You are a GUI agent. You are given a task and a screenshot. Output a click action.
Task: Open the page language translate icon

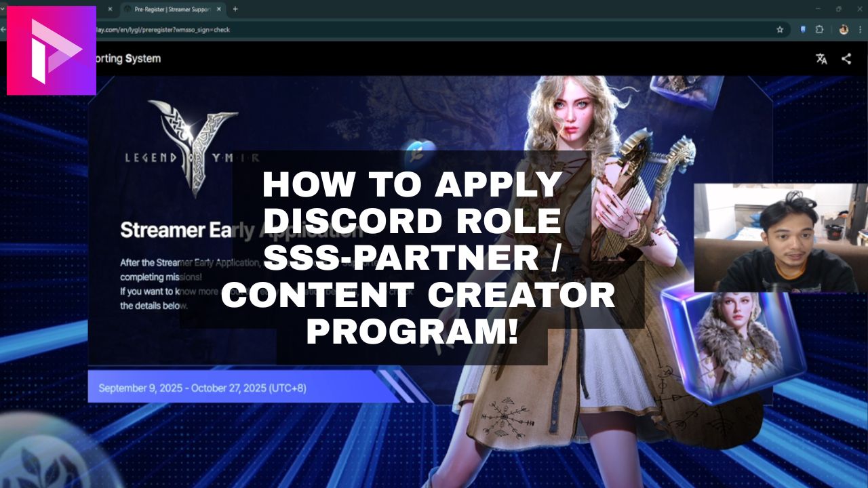(822, 59)
